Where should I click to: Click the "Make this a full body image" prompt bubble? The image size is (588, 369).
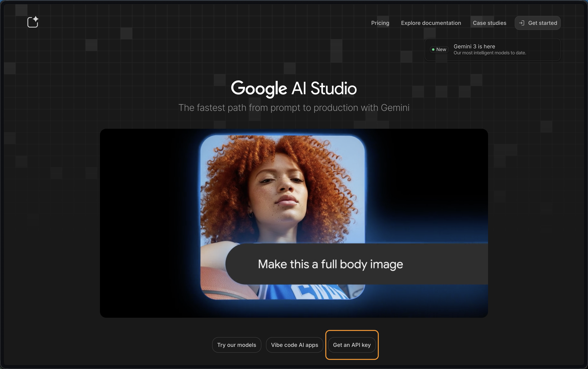coord(330,264)
